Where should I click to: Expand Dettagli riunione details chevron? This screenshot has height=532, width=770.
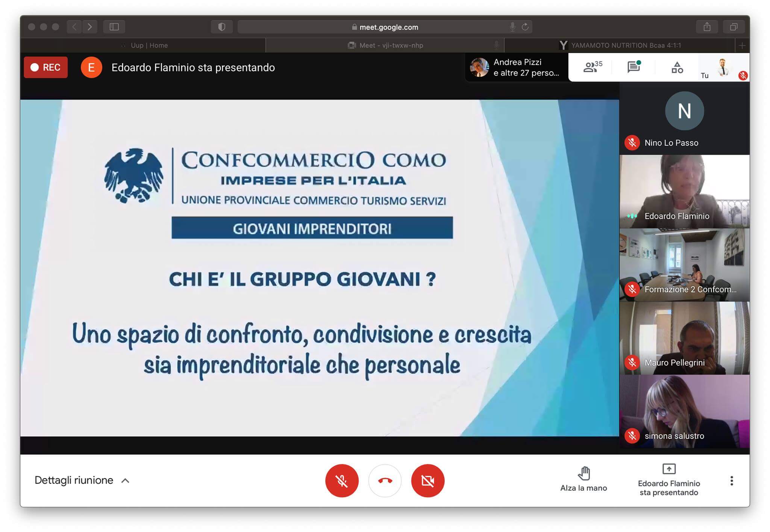pyautogui.click(x=125, y=481)
